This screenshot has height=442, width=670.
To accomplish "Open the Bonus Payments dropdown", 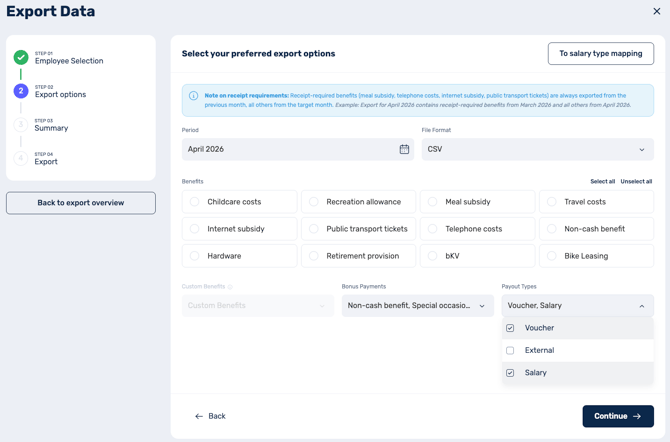I will tap(417, 306).
